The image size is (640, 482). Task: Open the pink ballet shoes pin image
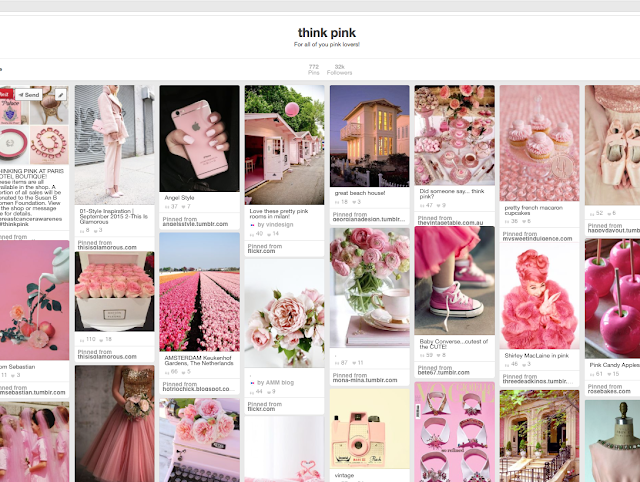(x=612, y=145)
